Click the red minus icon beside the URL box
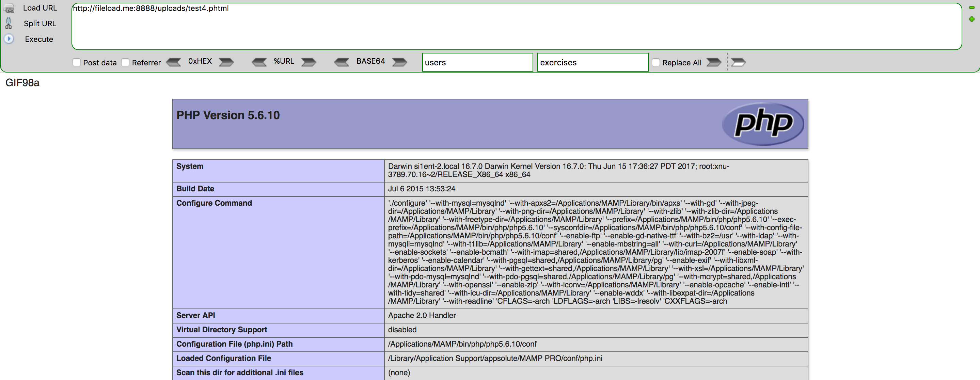 (x=971, y=7)
